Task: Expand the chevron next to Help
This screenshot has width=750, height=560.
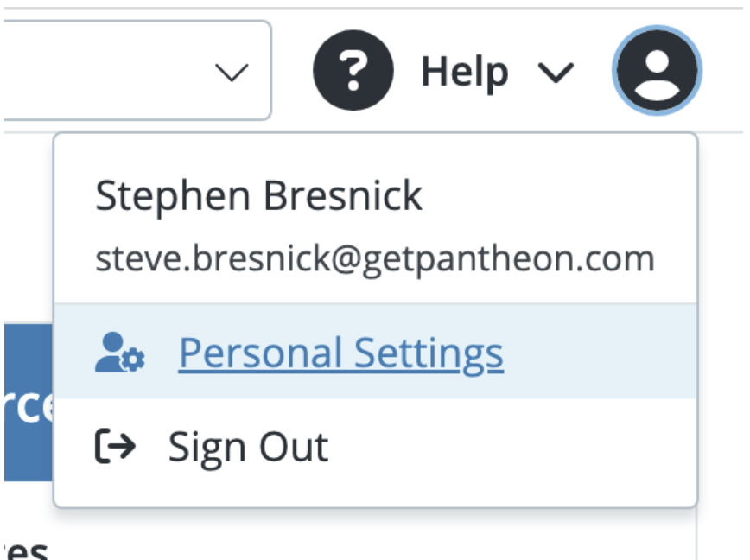Action: pos(556,73)
